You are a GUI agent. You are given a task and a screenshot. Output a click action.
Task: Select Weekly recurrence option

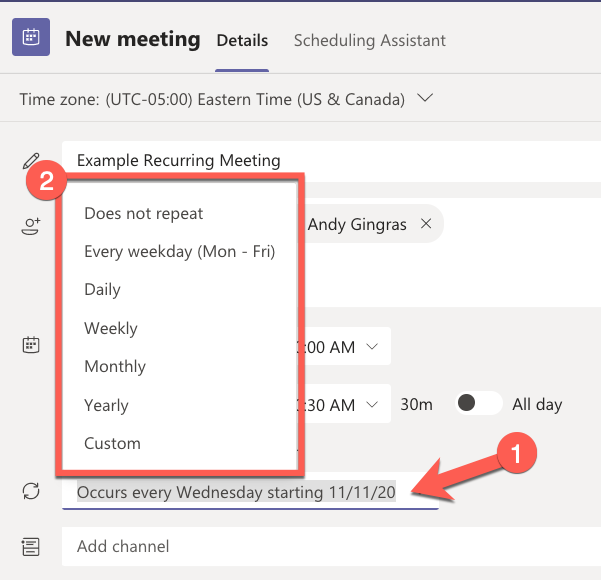(111, 329)
